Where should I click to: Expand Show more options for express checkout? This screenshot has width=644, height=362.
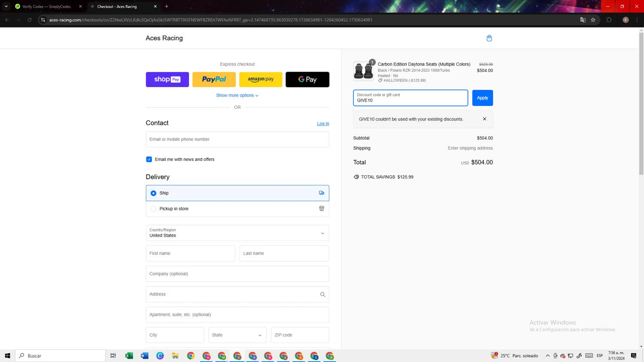pyautogui.click(x=237, y=95)
